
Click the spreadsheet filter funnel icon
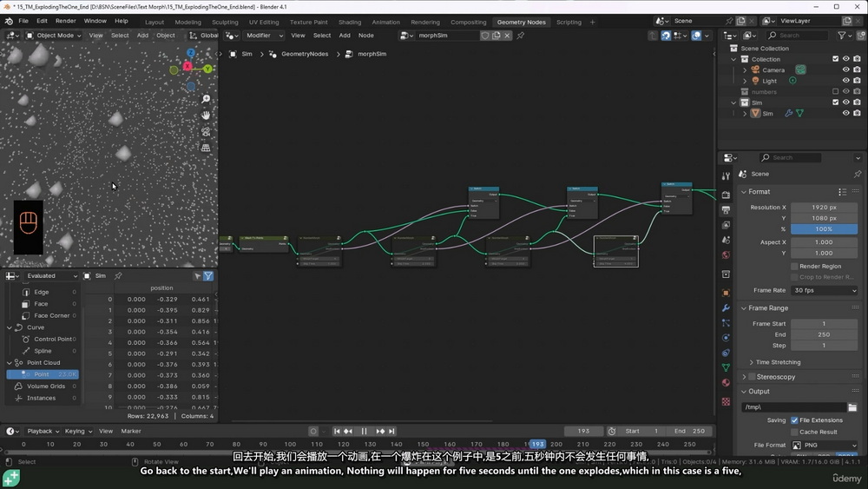(208, 276)
